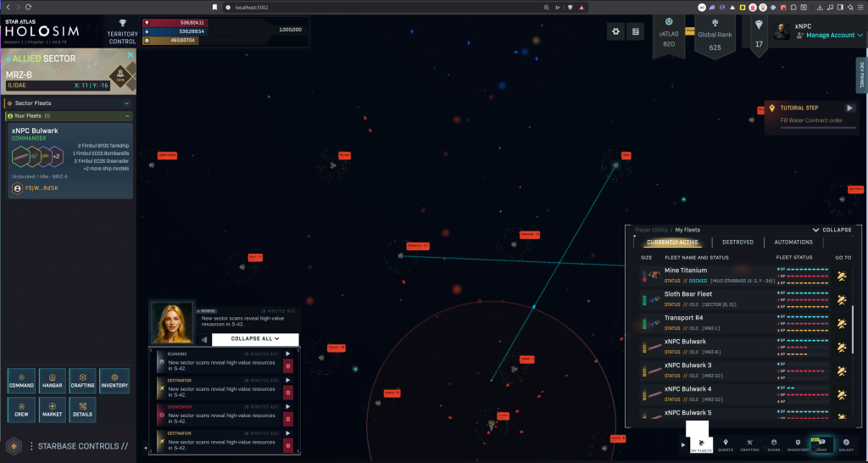Click the Territory Control button
The width and height of the screenshot is (868, 463).
pos(123,32)
